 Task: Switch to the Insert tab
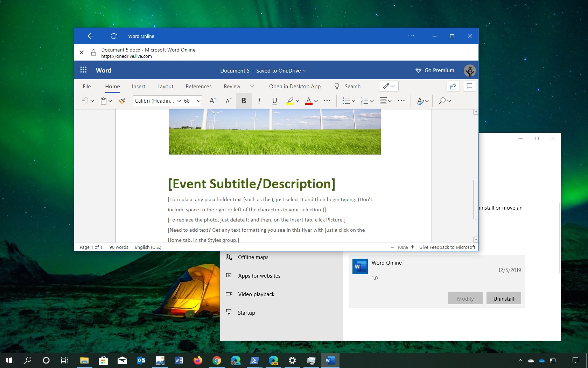(138, 86)
